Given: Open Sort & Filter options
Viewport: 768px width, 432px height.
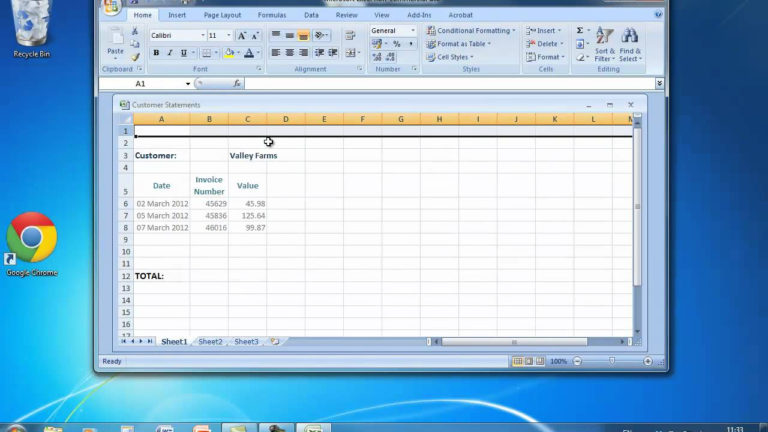Looking at the screenshot, I should [605, 44].
